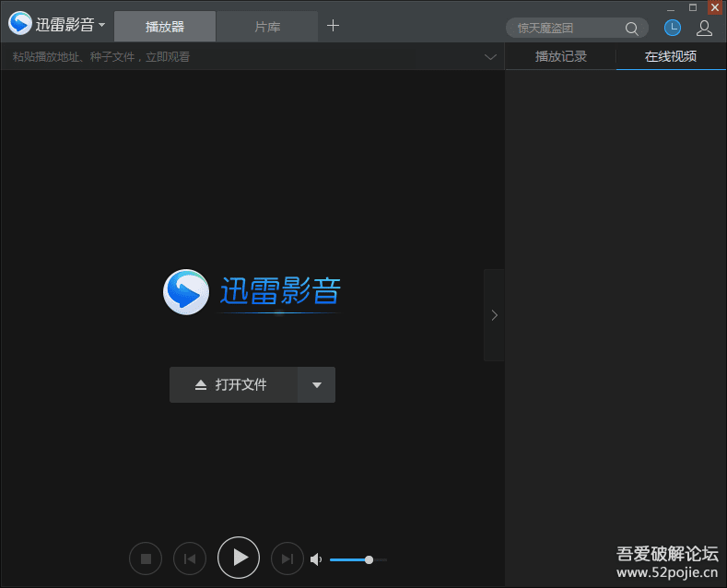Skip to the next track
727x588 pixels.
pos(287,559)
